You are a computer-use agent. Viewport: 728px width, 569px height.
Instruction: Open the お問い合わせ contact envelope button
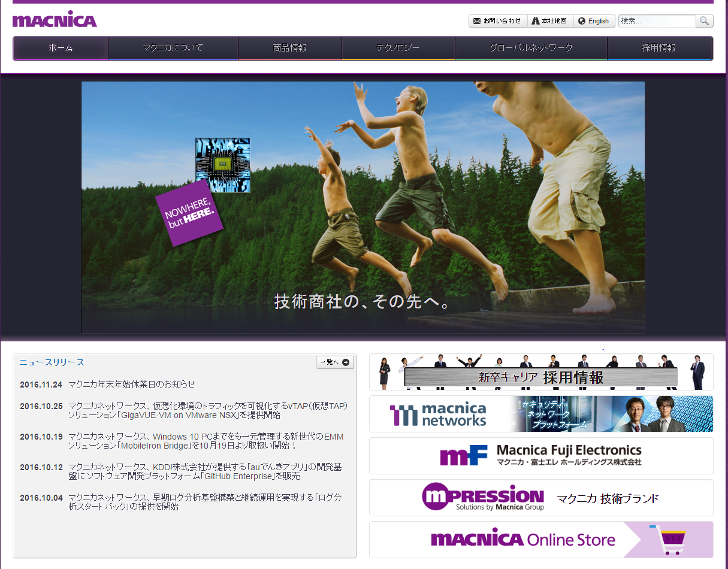point(497,21)
